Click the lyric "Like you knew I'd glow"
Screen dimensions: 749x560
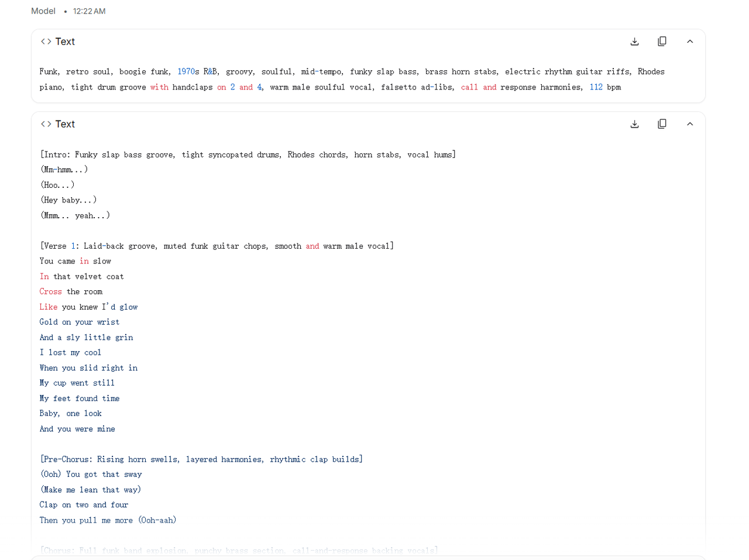pyautogui.click(x=89, y=307)
